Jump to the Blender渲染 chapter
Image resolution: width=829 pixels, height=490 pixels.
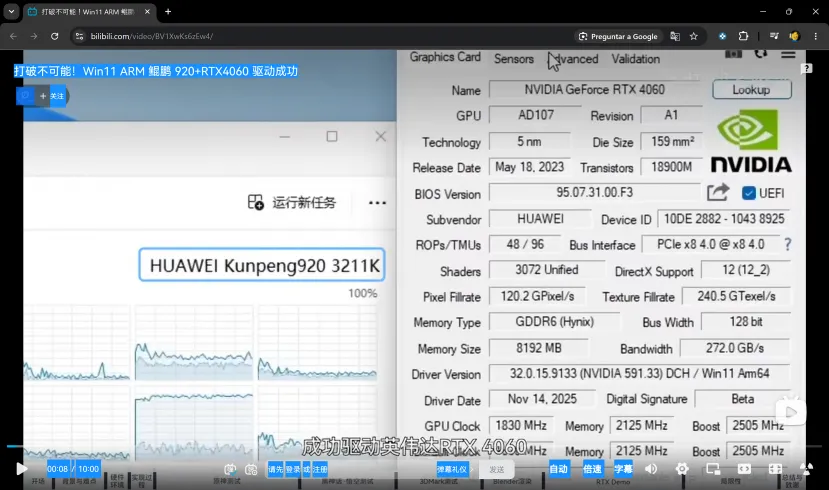[x=513, y=481]
